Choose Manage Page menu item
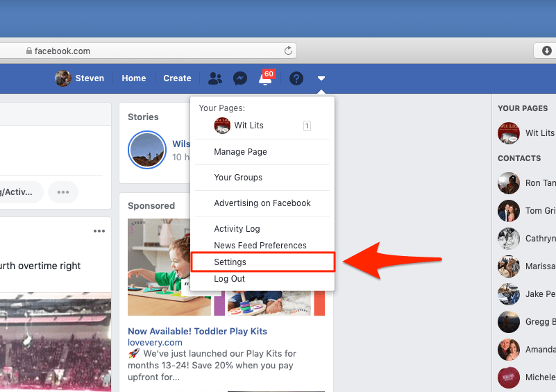Screen dimensions: 556x392 pos(262,152)
